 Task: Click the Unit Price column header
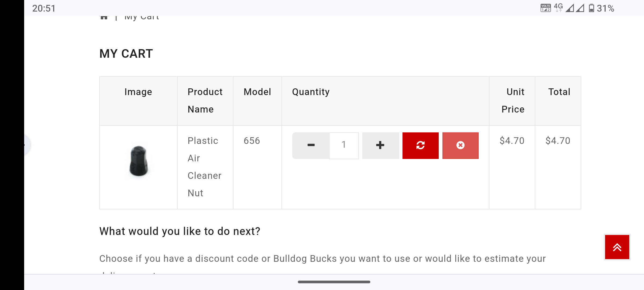click(513, 100)
